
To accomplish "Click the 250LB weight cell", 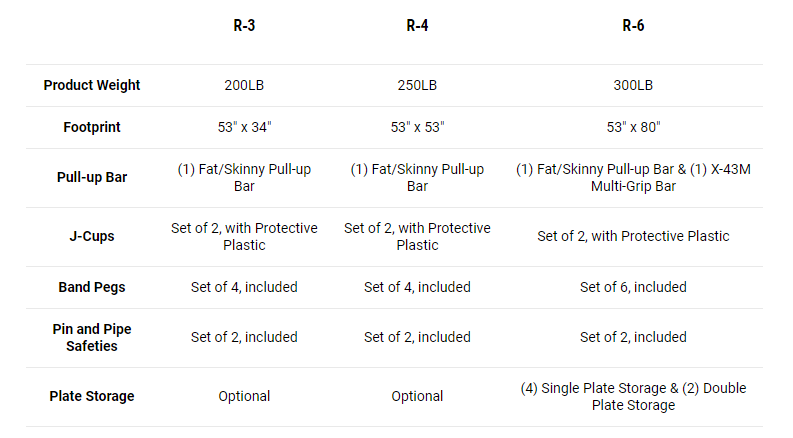I will [417, 85].
